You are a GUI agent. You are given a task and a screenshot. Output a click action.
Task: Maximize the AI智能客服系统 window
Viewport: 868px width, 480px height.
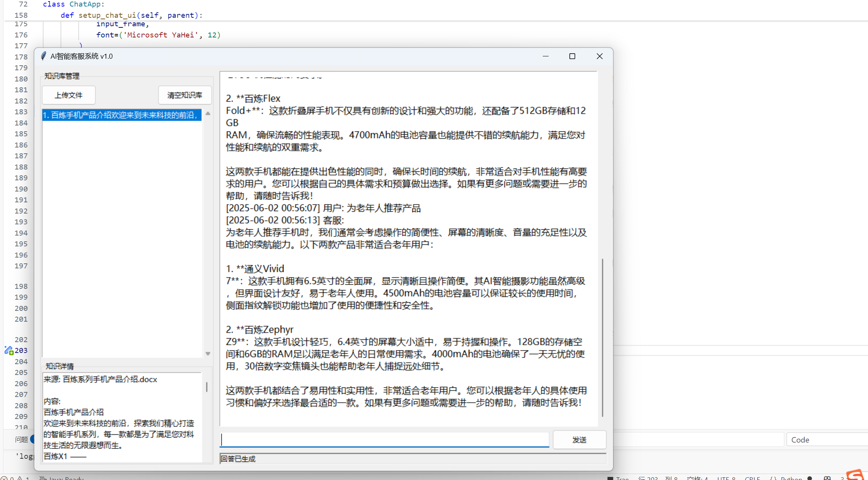572,56
